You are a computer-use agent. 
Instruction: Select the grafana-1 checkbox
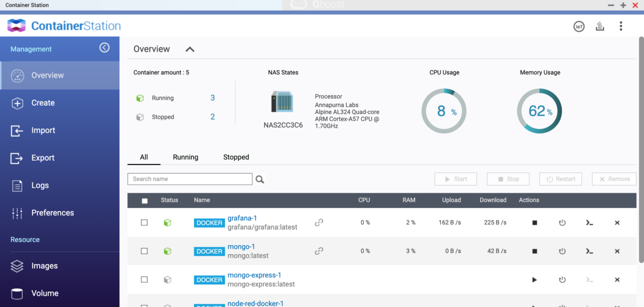(144, 222)
